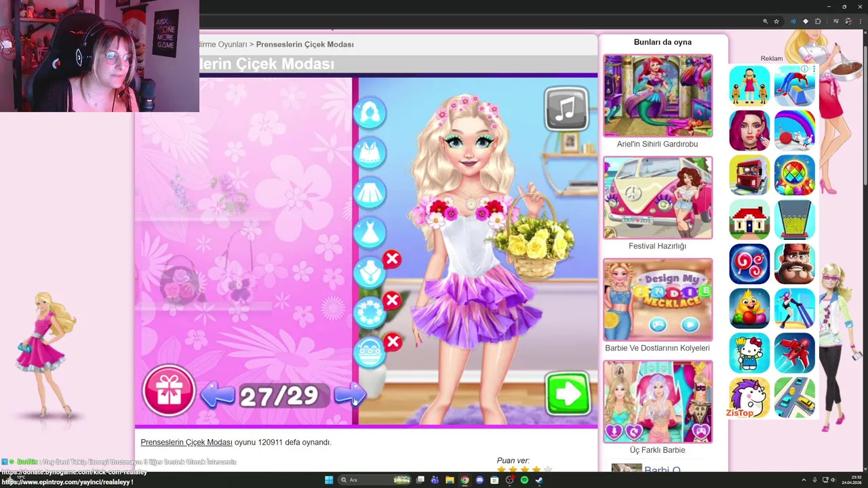Click the pink gift box button

[168, 390]
